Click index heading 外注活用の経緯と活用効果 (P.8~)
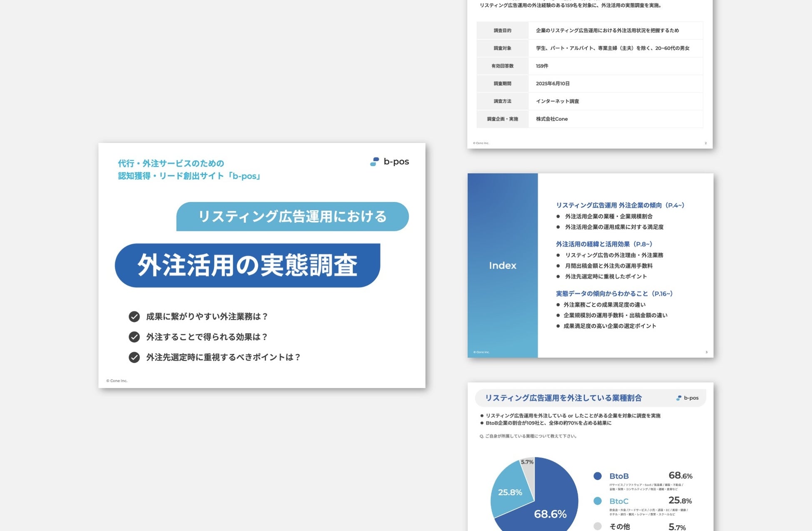 tap(604, 244)
